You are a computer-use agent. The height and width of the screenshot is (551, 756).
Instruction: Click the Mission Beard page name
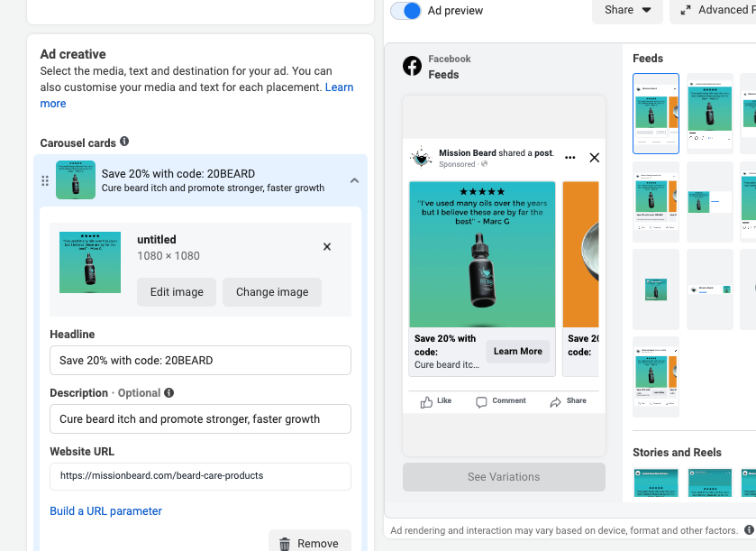pyautogui.click(x=467, y=153)
